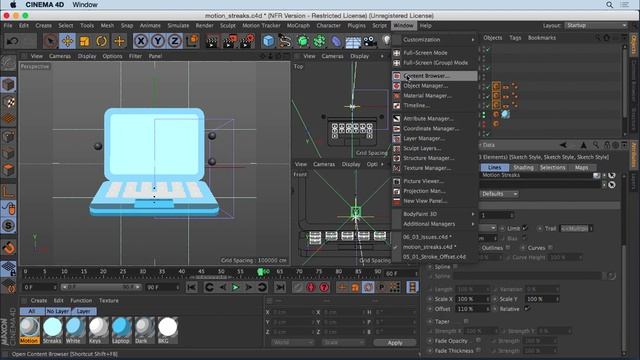Screen dimensions: 640x360
Task: Select the Lines tab in Attributes
Action: point(494,167)
